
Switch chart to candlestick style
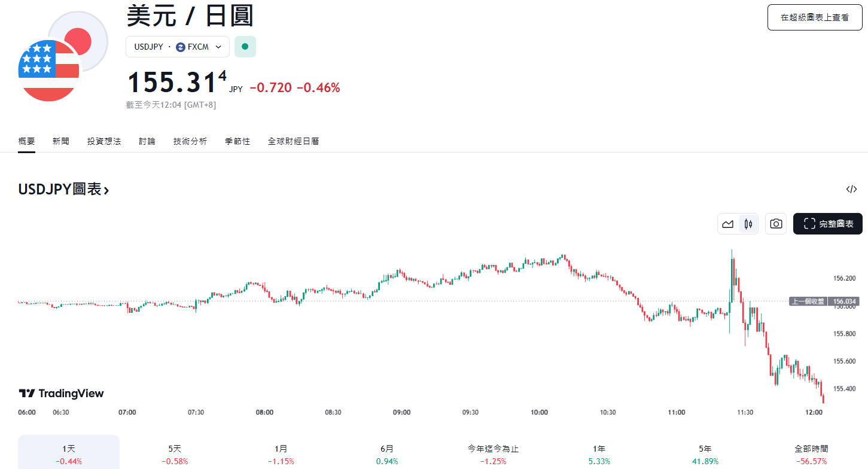[748, 224]
